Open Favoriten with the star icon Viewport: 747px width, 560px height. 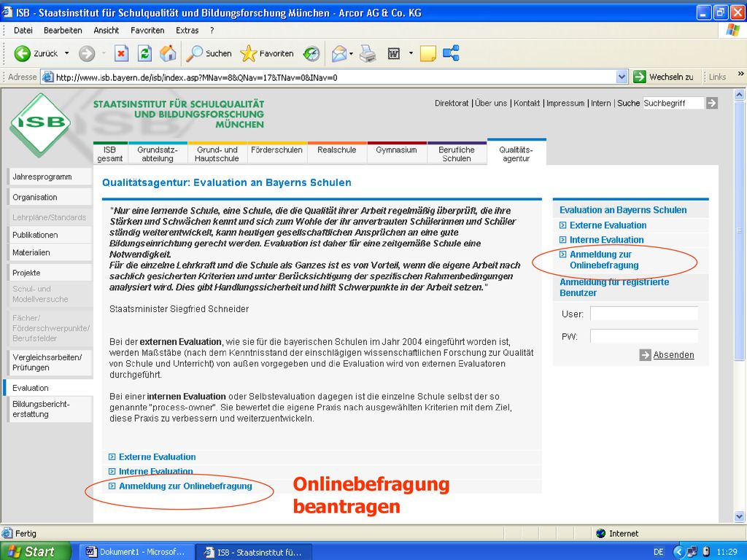248,53
